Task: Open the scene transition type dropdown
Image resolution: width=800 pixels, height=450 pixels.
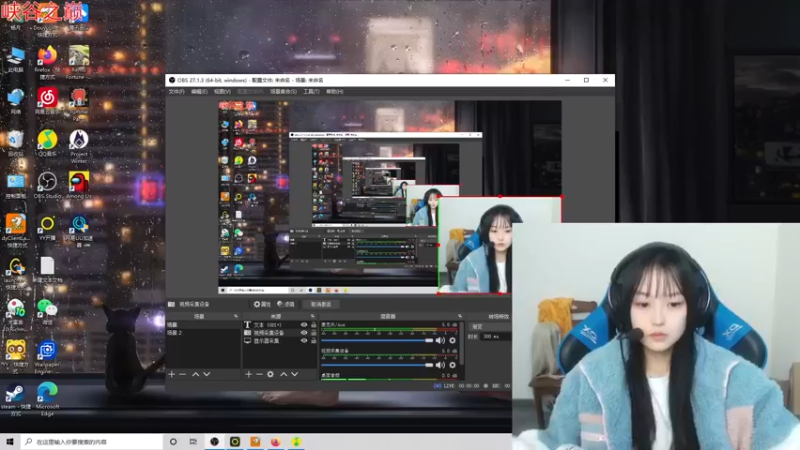Action: tap(490, 327)
